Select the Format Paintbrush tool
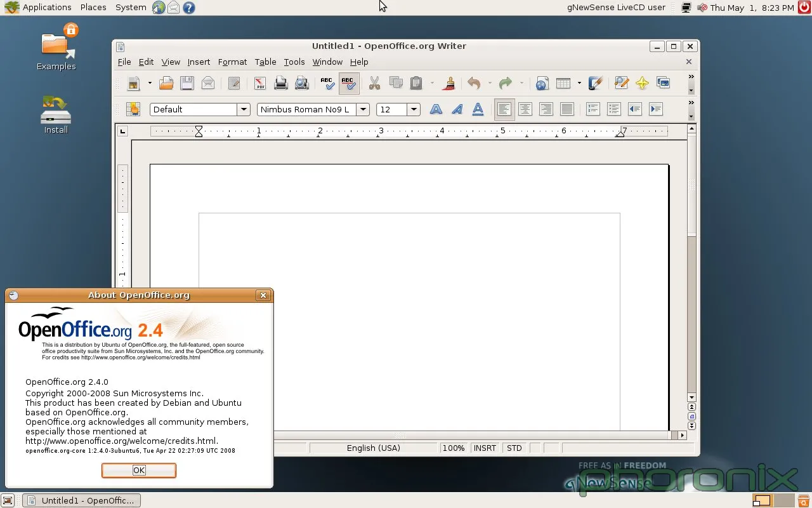Viewport: 812px width, 508px height. tap(449, 83)
